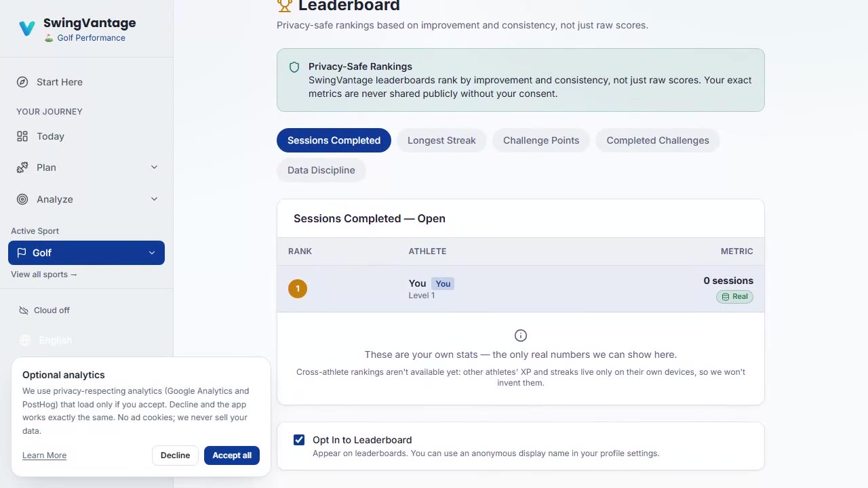The height and width of the screenshot is (488, 868).
Task: Click the '0 sessions' metric value
Action: coord(728,281)
